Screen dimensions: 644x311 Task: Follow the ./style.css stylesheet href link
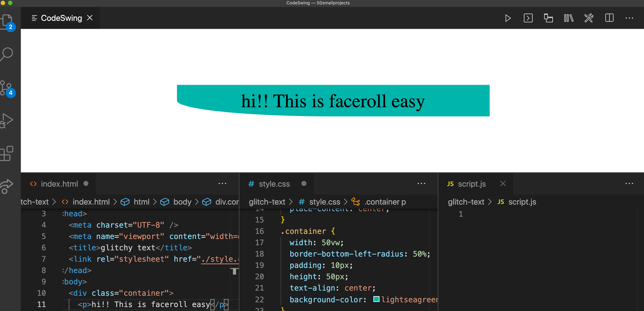click(x=220, y=259)
